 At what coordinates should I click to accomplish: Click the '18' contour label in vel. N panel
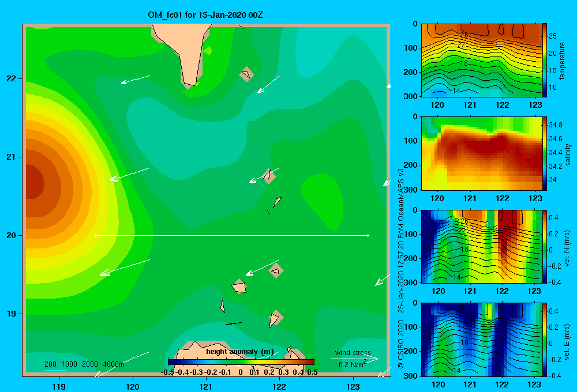click(464, 249)
